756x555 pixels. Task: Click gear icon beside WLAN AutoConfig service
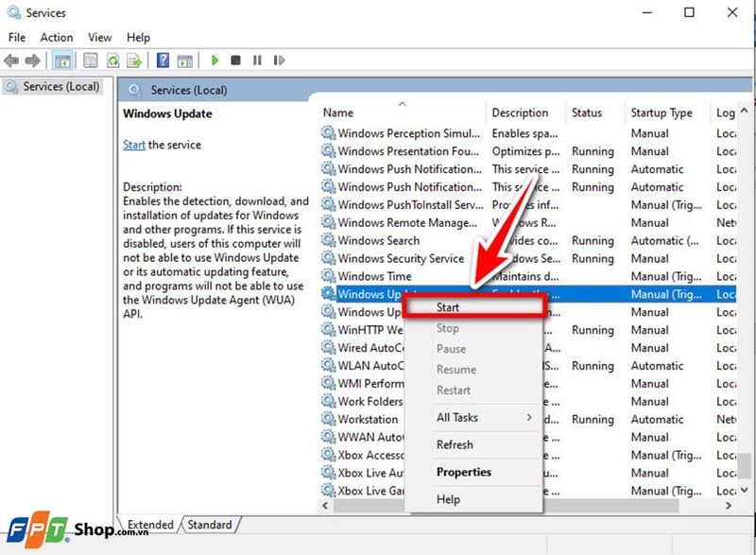[328, 365]
